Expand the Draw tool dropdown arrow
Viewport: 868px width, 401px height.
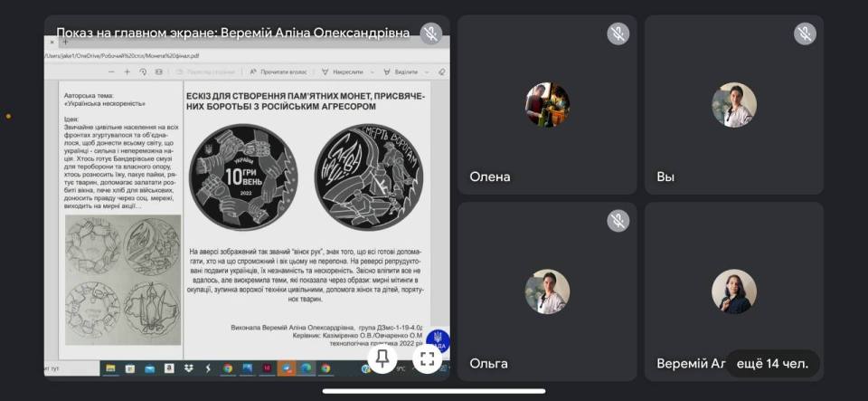(x=372, y=72)
